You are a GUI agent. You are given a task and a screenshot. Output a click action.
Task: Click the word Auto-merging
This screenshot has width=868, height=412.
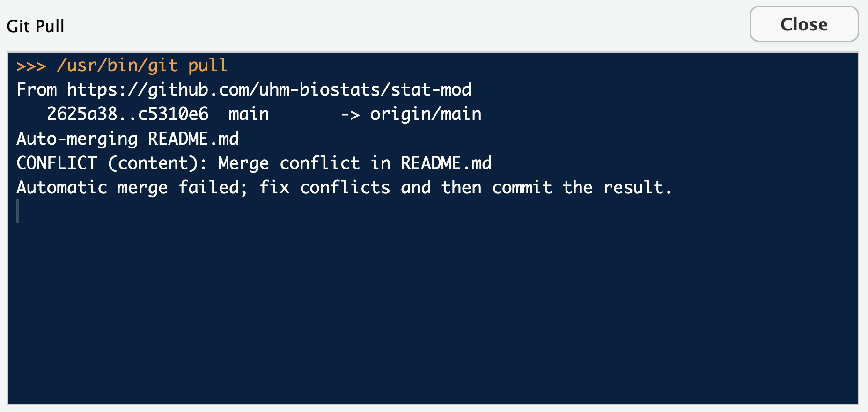(77, 139)
